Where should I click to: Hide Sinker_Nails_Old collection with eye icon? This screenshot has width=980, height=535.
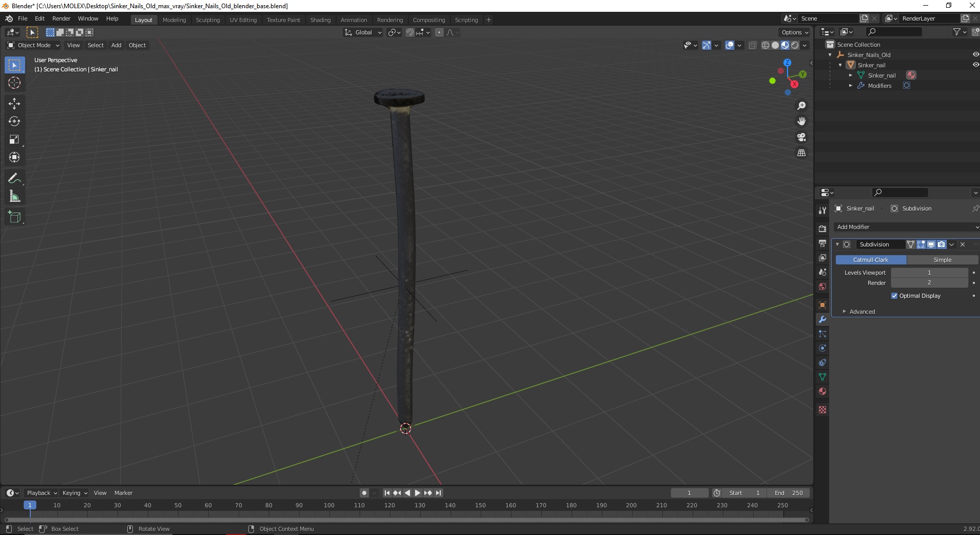(x=975, y=54)
